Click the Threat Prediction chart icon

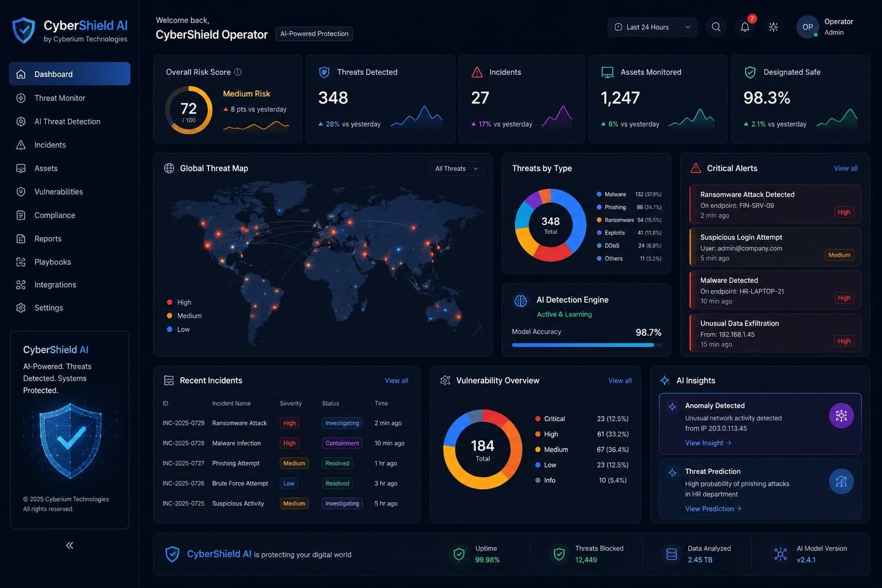(841, 481)
